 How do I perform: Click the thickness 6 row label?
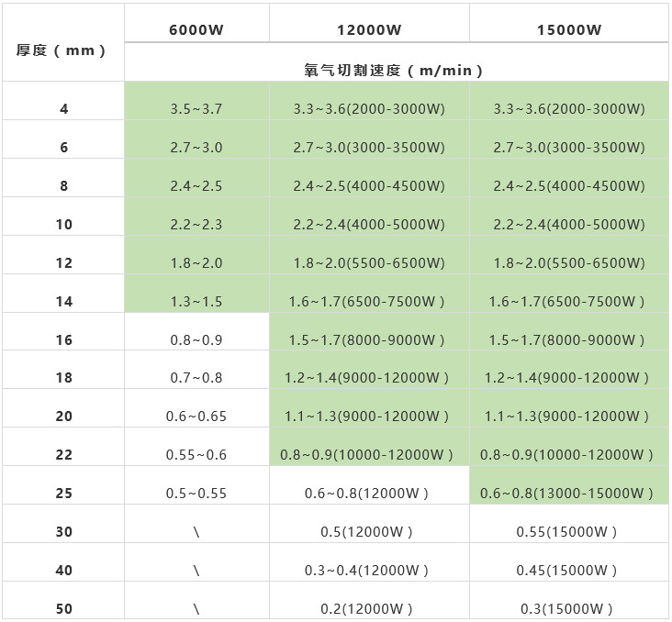[x=63, y=148]
